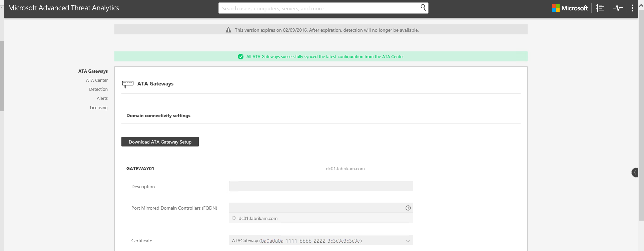
Task: Click the ATA Gateways device icon
Action: coord(128,84)
